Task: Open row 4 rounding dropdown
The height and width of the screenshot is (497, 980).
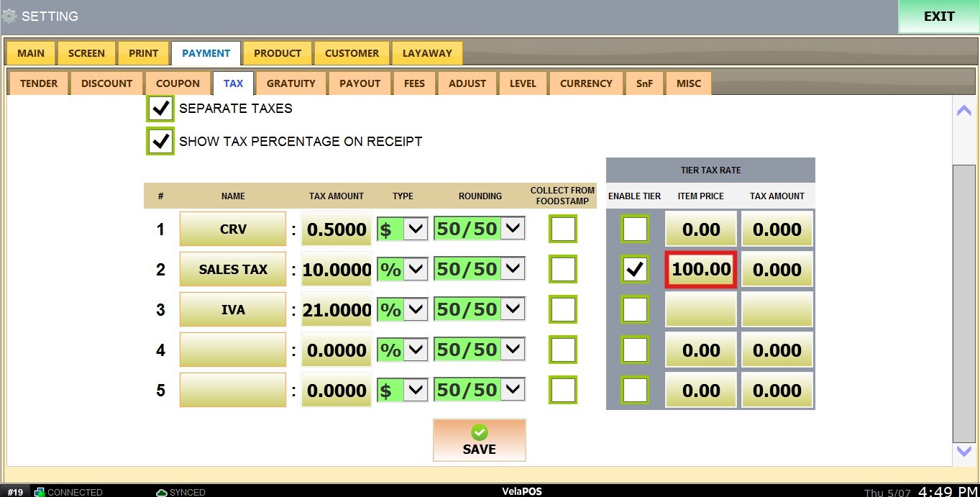Action: click(480, 350)
